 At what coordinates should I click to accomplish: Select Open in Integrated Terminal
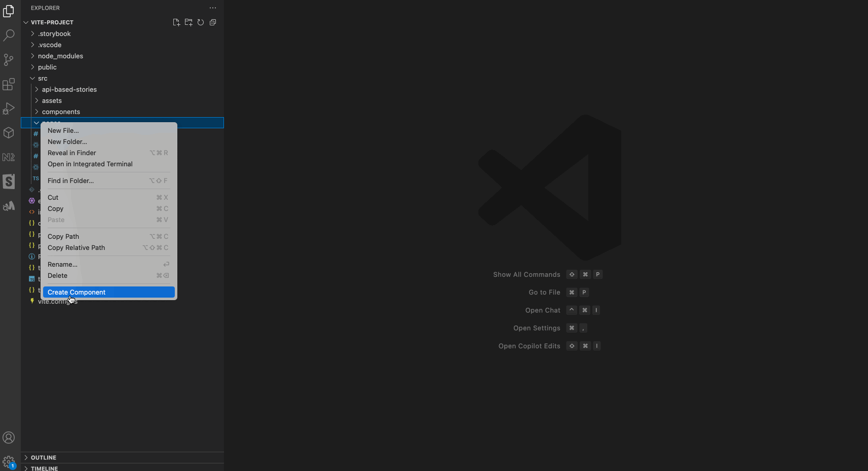coord(109,164)
